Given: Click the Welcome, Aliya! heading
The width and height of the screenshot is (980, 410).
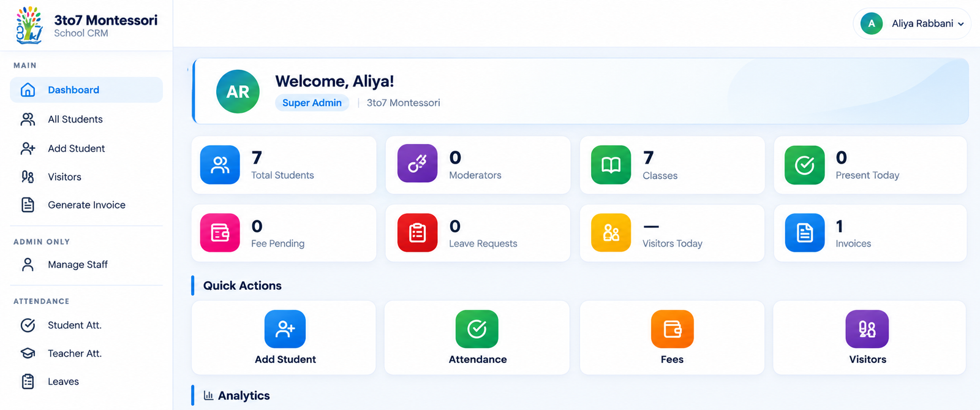Looking at the screenshot, I should click(334, 82).
